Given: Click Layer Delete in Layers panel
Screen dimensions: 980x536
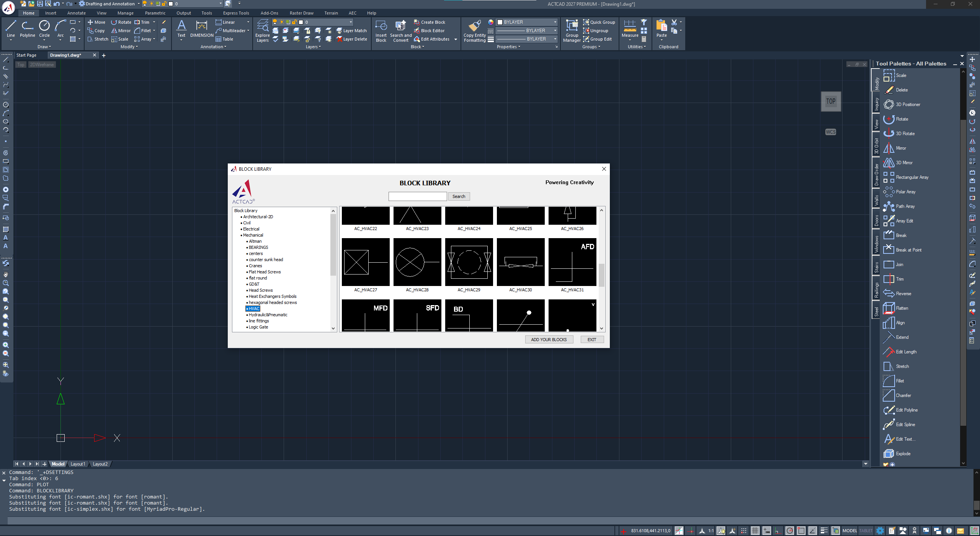Looking at the screenshot, I should click(352, 39).
